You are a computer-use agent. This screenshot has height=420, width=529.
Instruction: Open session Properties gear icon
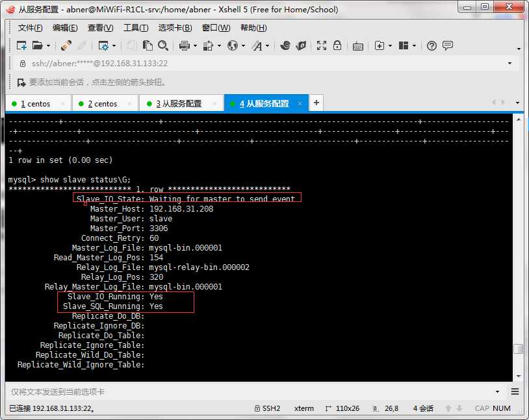point(103,45)
